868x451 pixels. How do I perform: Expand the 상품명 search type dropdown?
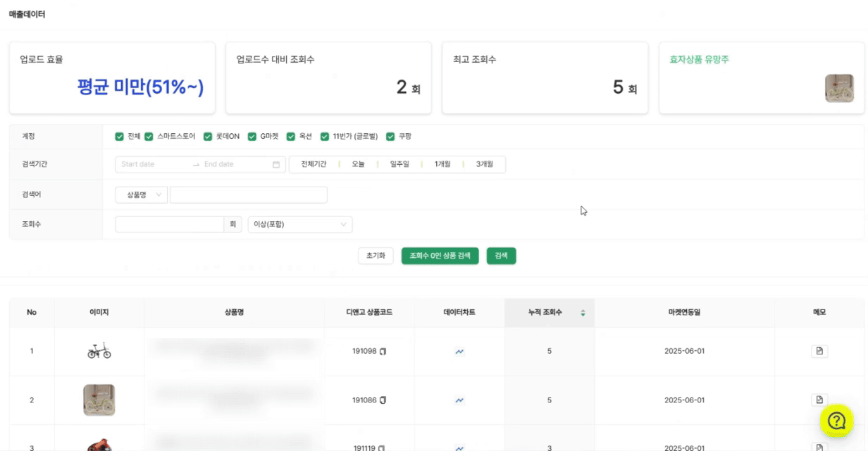click(x=141, y=195)
